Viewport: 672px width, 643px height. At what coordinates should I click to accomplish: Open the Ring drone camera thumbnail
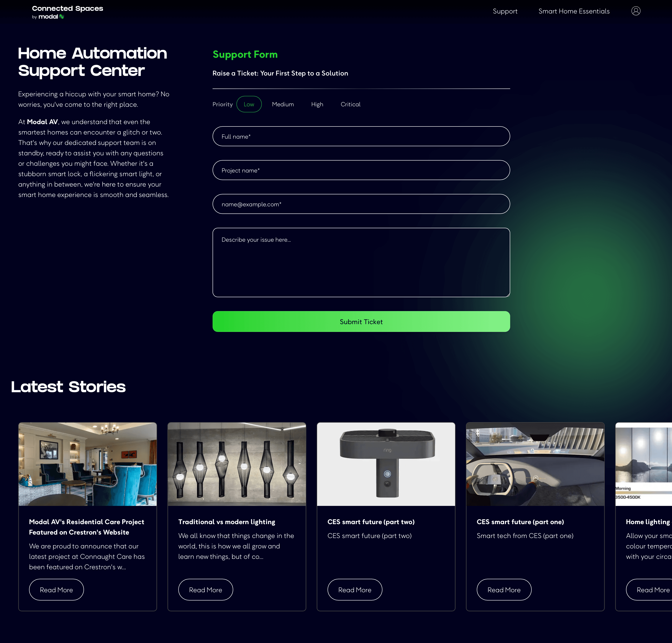coord(386,464)
